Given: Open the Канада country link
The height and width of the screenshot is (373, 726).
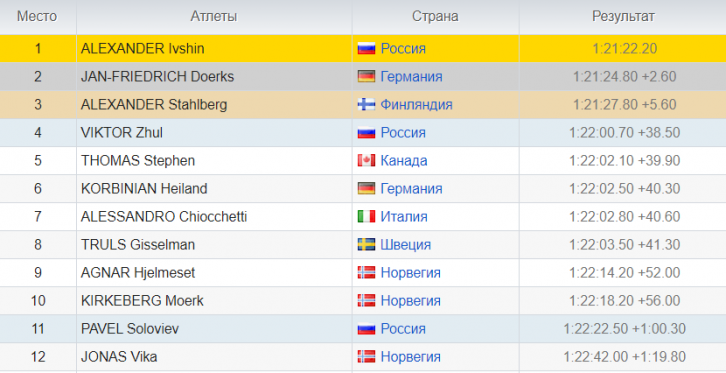Looking at the screenshot, I should coord(404,161).
